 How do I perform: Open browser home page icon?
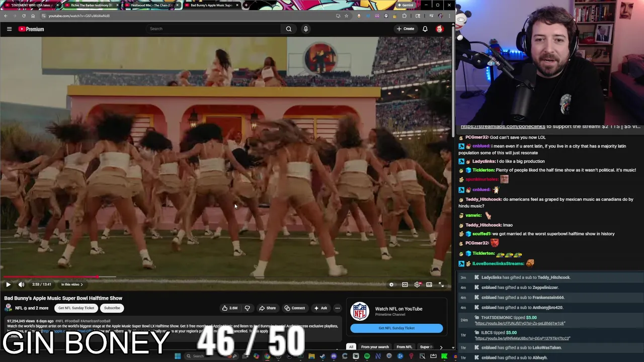[x=33, y=16]
